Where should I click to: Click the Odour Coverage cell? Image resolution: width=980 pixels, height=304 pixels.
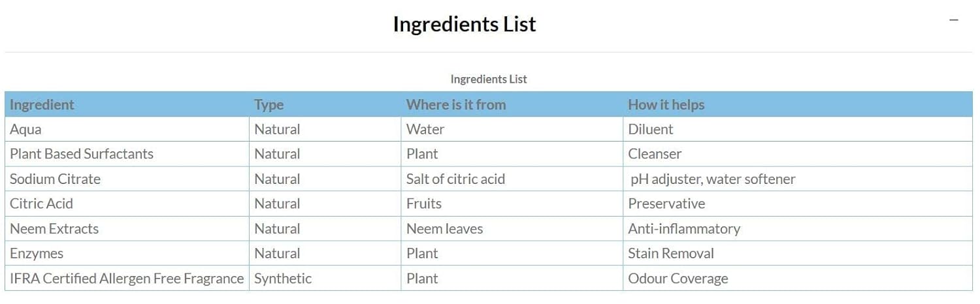(x=678, y=279)
